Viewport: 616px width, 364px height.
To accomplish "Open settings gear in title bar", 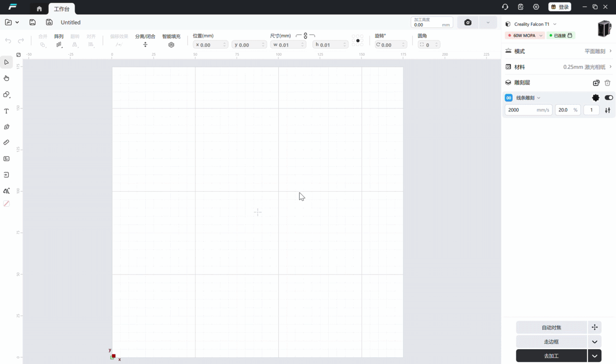I will click(536, 7).
